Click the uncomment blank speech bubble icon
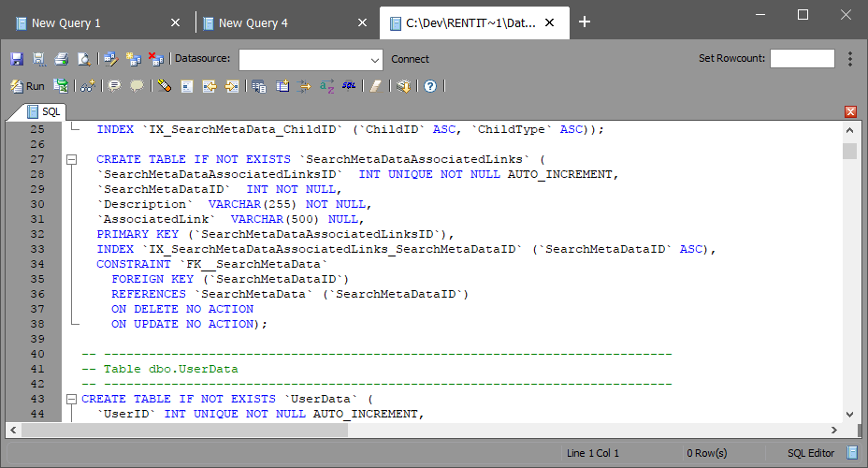This screenshot has height=468, width=868. pyautogui.click(x=137, y=86)
